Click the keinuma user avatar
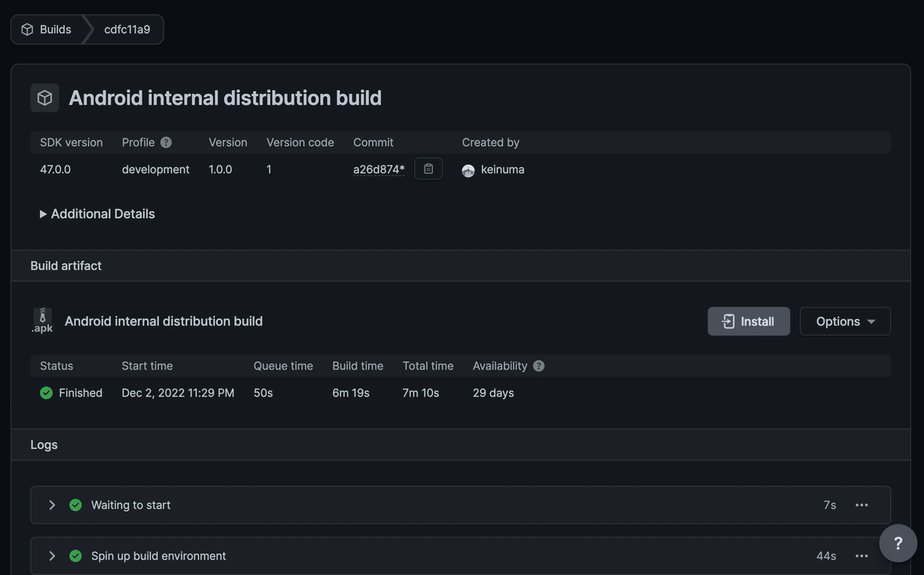 tap(468, 170)
